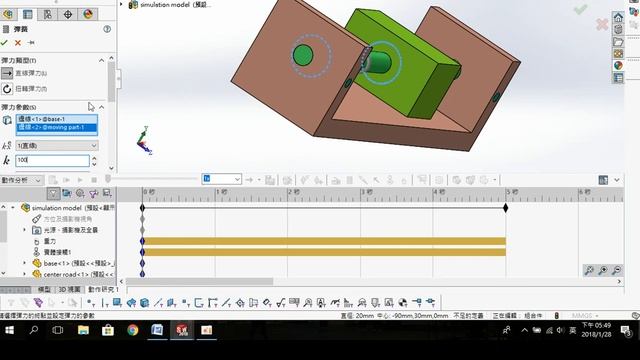Click the key point at timeline end
The width and height of the screenshot is (640, 360).
[506, 208]
